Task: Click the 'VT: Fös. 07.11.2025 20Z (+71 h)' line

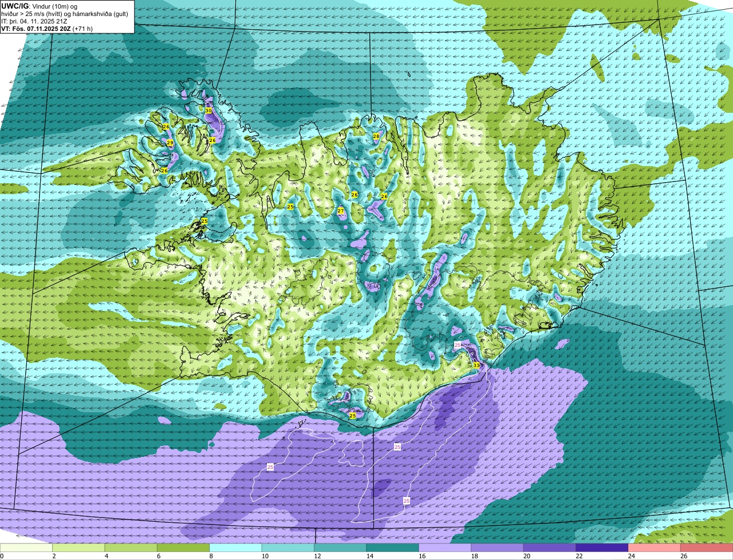Action: 47,28
